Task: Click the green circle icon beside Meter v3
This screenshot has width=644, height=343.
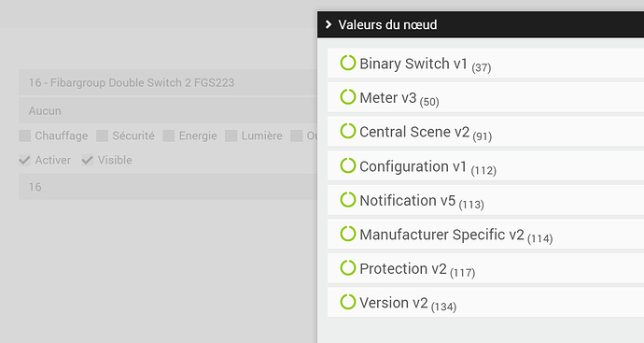Action: tap(347, 96)
